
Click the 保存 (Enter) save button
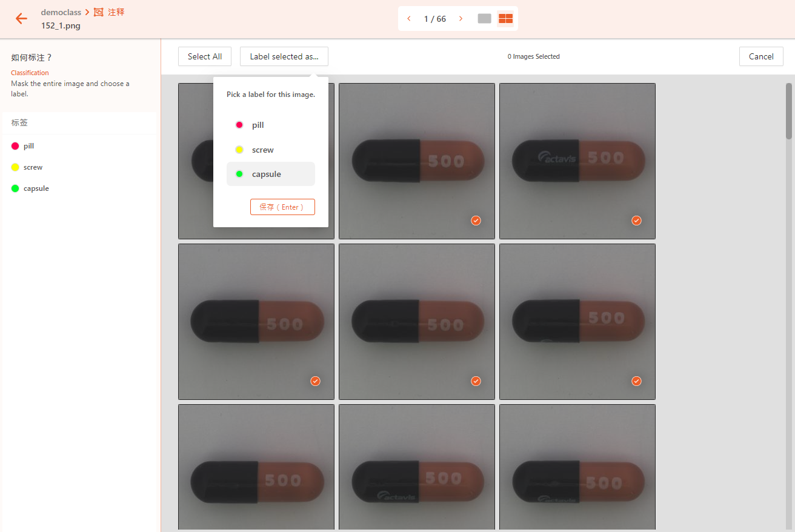click(x=282, y=207)
